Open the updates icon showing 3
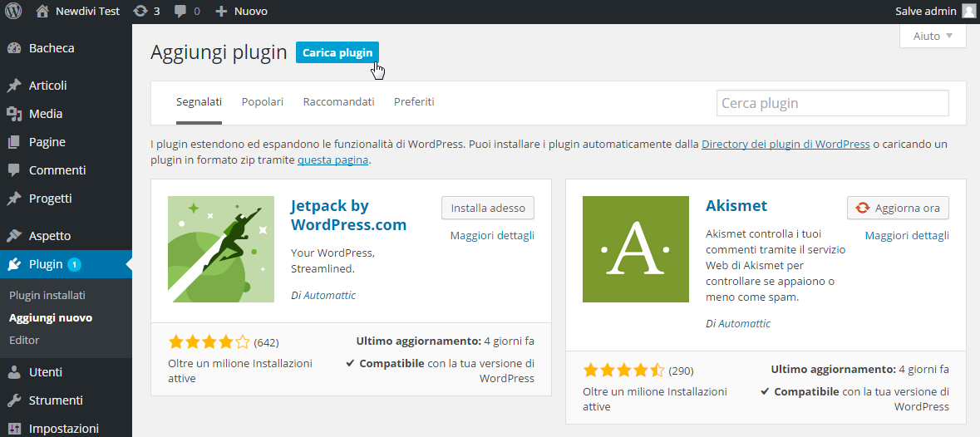Image resolution: width=980 pixels, height=437 pixels. click(146, 12)
